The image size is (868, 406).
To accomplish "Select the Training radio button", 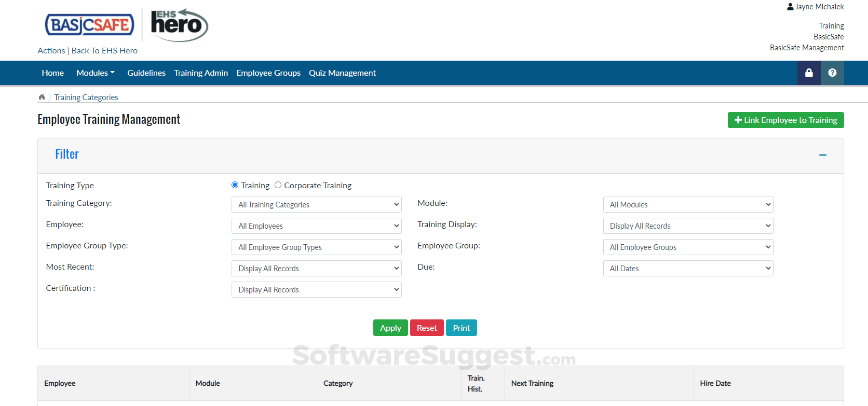I will click(235, 185).
